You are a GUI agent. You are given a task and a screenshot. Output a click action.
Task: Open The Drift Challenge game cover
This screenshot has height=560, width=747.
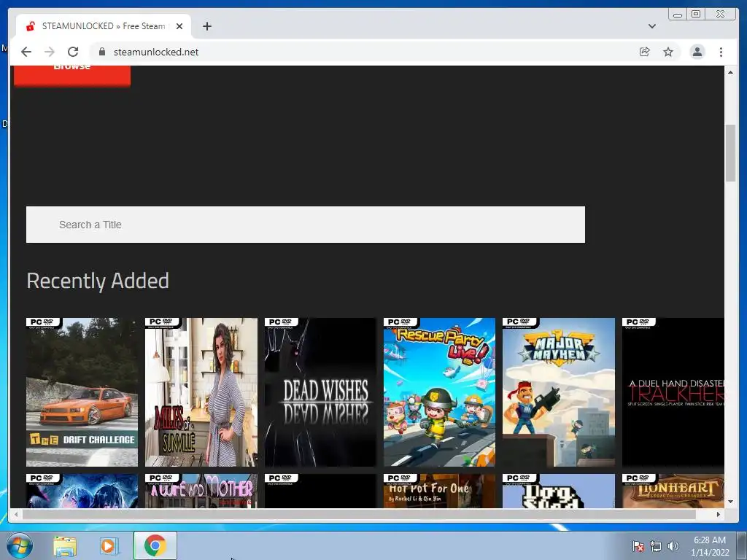(x=82, y=392)
